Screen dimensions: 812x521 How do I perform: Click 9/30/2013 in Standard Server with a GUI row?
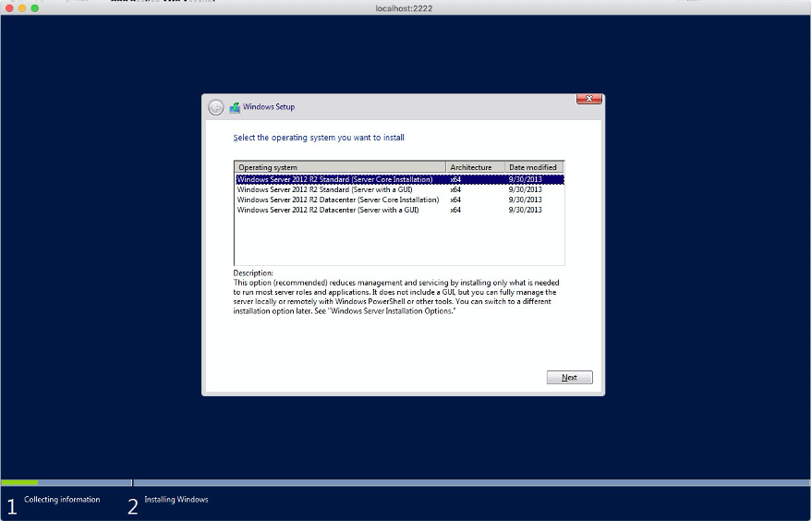click(525, 189)
